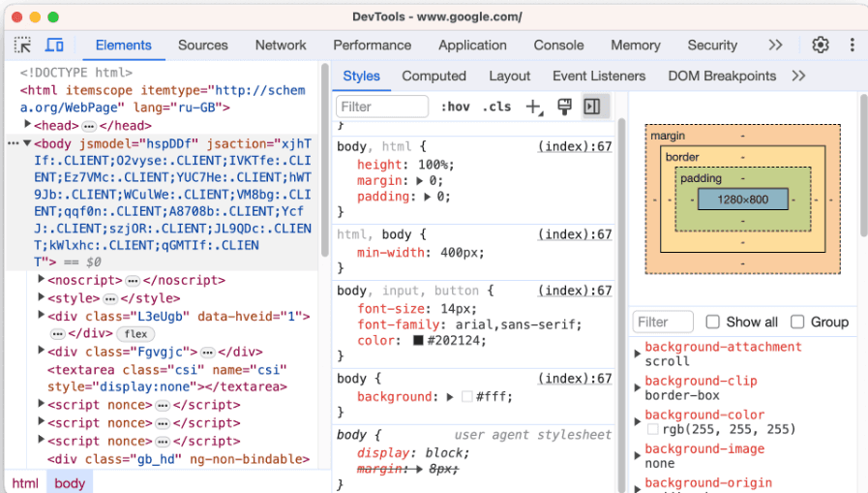
Task: Enable the Group checkbox
Action: pyautogui.click(x=797, y=322)
